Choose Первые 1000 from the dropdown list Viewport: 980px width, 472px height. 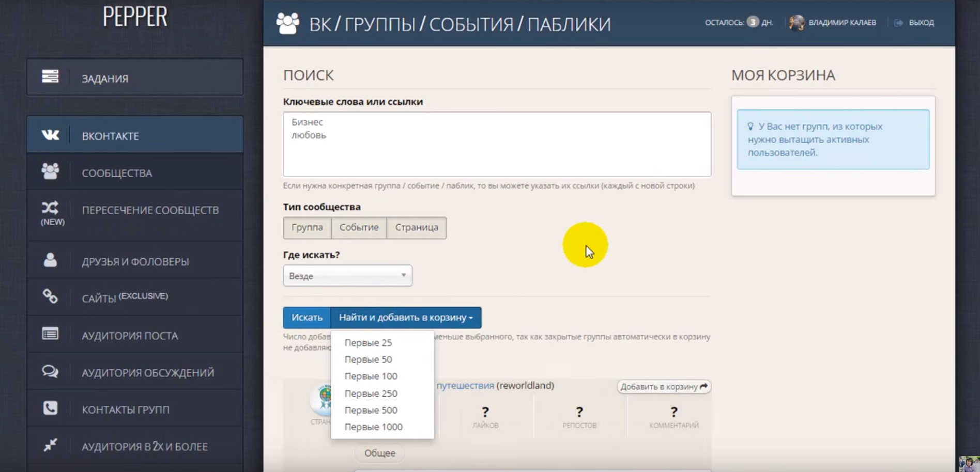(x=373, y=427)
